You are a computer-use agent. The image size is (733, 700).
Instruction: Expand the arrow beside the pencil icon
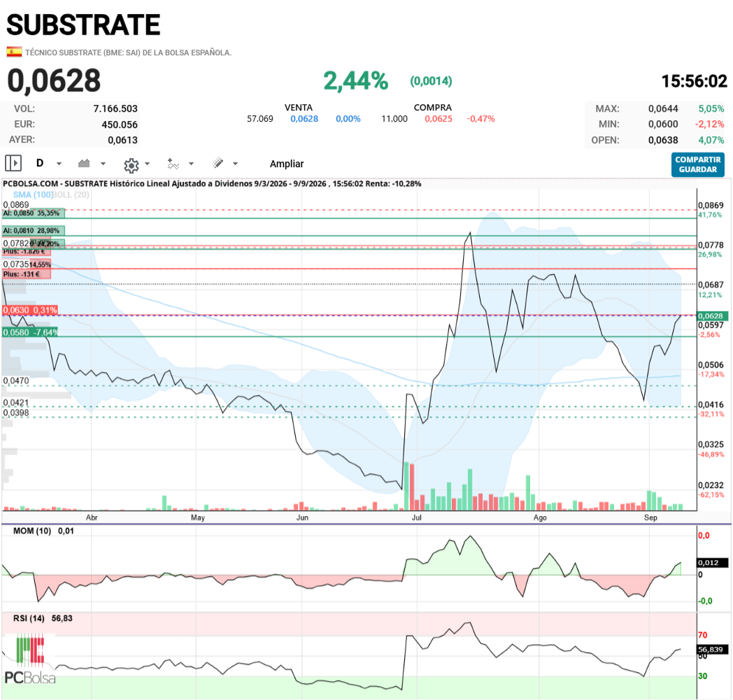(x=235, y=164)
